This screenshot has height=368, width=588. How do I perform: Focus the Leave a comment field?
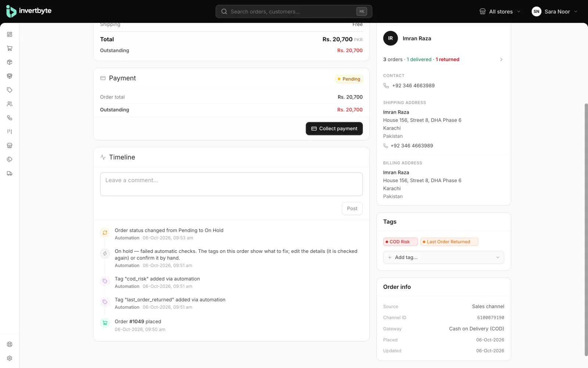click(231, 184)
